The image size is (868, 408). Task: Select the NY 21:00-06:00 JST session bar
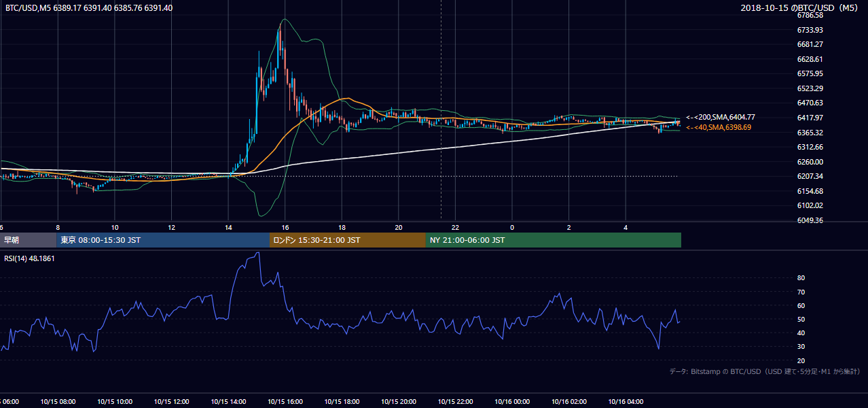(x=554, y=240)
